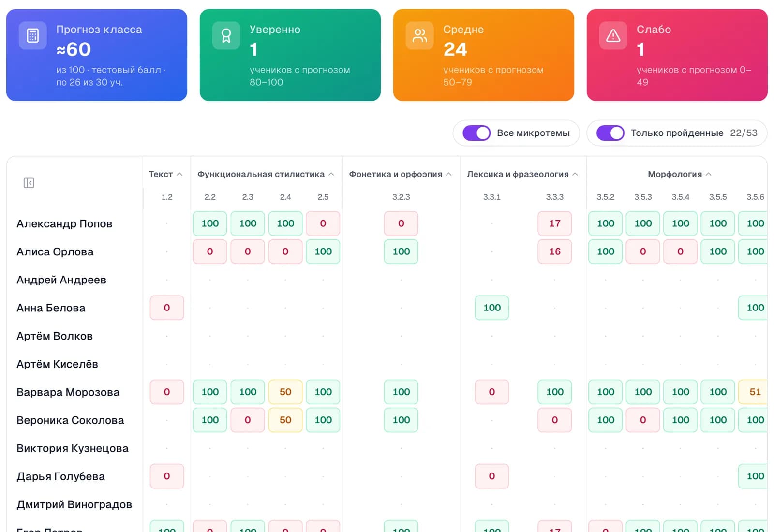Click Анна Белова's 3.3.1 score of 100

(x=492, y=308)
